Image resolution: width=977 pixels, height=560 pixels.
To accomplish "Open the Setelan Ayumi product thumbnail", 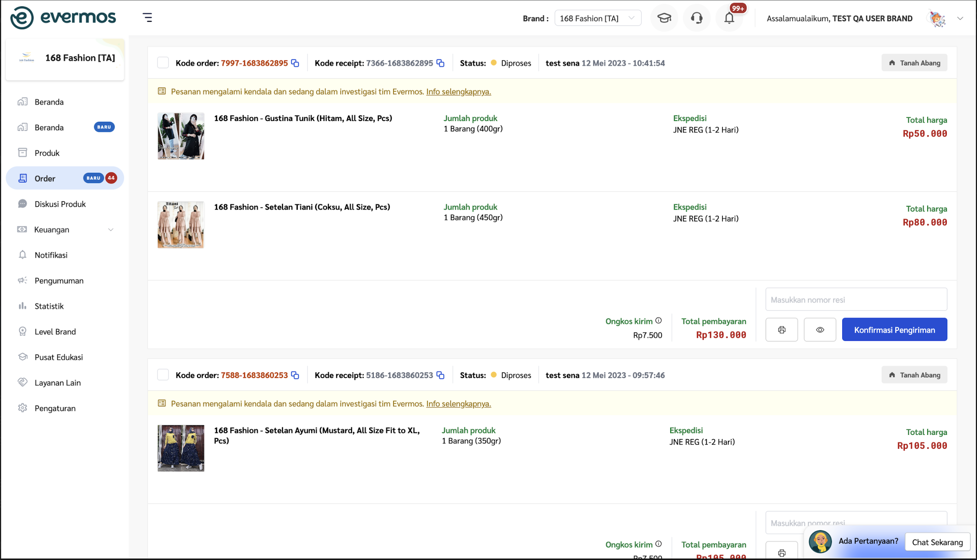I will tap(181, 448).
